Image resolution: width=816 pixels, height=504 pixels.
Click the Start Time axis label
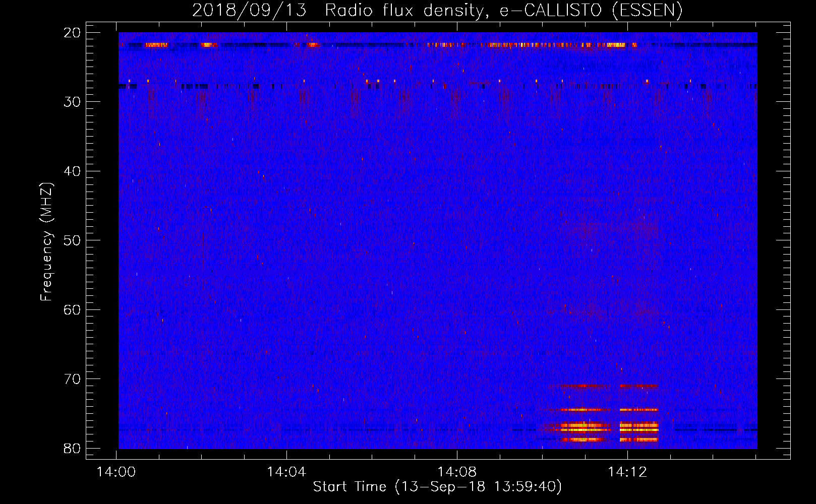coord(437,487)
